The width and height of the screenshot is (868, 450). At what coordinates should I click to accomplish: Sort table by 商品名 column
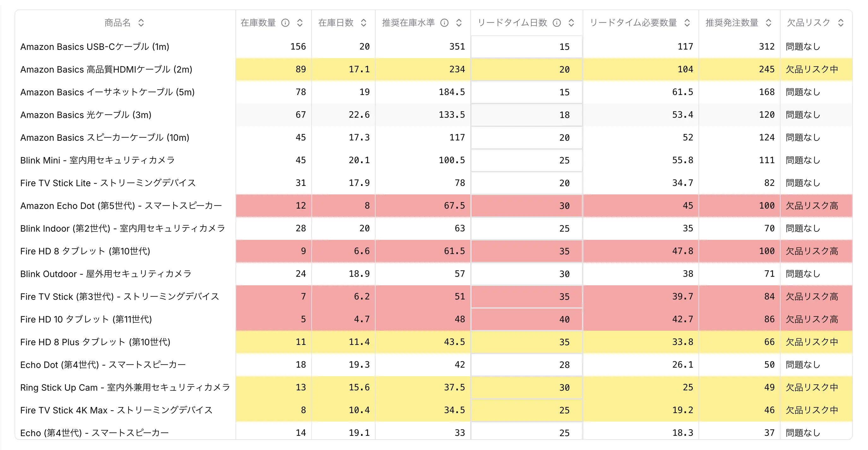[141, 23]
